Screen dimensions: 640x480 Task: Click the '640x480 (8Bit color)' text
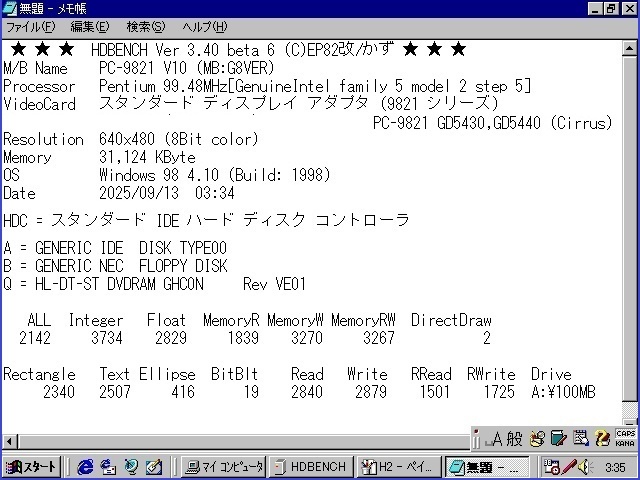(178, 140)
